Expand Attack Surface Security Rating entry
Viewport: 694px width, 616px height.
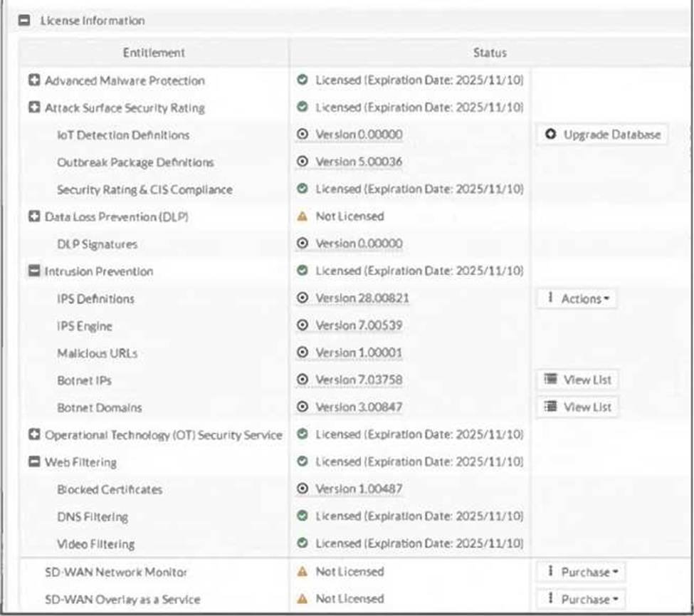pos(33,108)
